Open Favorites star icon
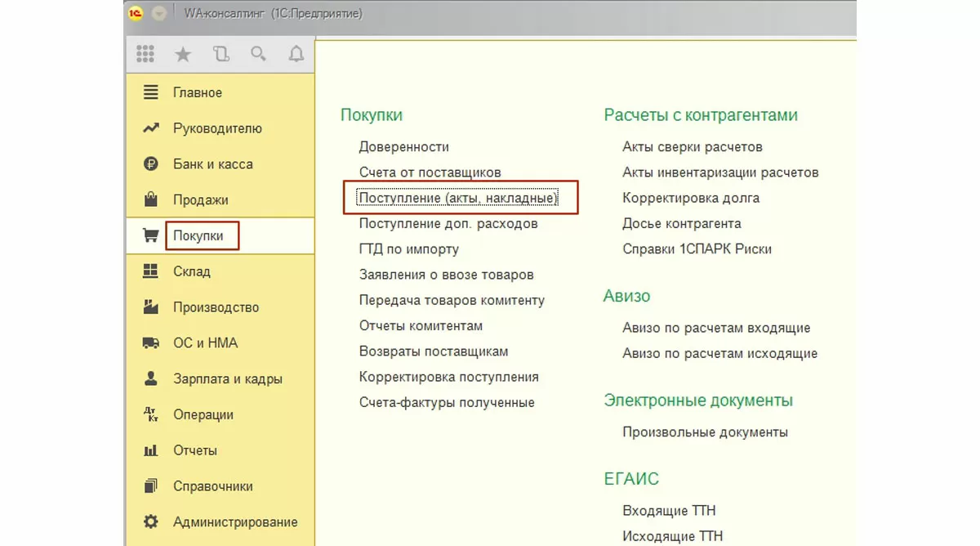This screenshot has height=546, width=980. (183, 54)
